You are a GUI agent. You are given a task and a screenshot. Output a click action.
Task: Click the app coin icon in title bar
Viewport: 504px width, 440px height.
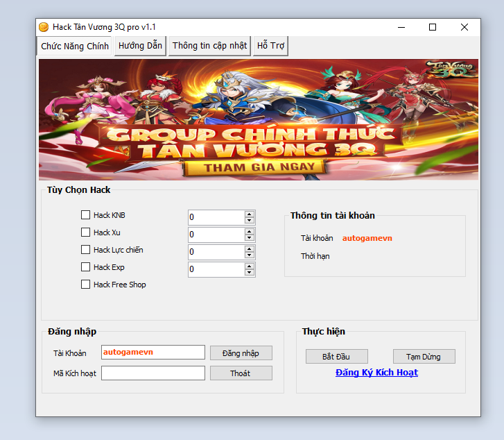[44, 27]
